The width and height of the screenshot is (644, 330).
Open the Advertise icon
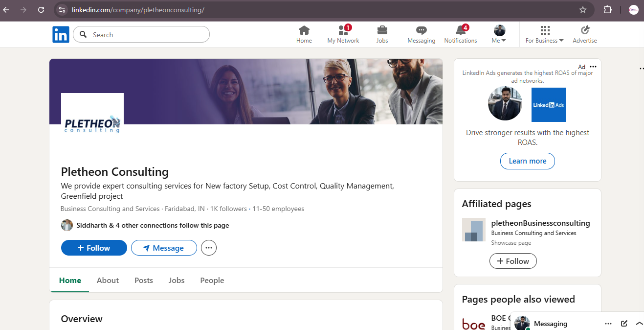(x=585, y=35)
